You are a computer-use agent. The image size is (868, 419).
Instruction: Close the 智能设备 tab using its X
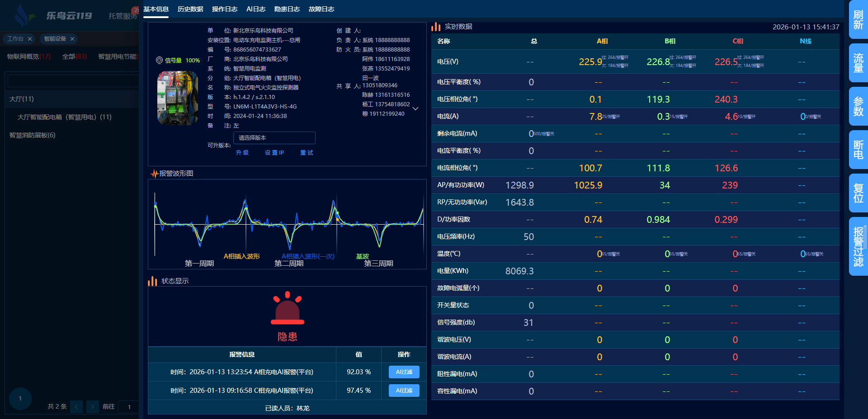click(x=72, y=39)
